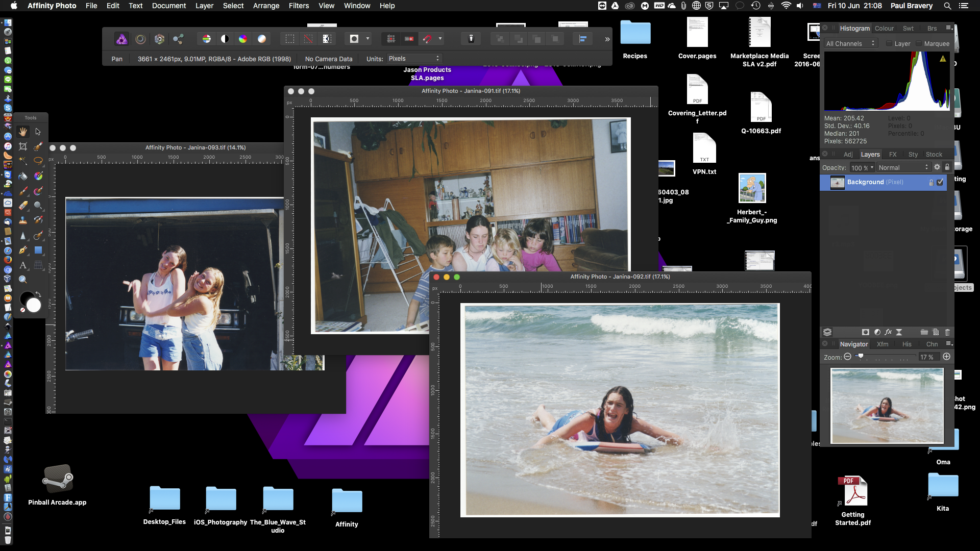980x551 pixels.
Task: Select the Artistic Text tool
Action: pyautogui.click(x=23, y=265)
